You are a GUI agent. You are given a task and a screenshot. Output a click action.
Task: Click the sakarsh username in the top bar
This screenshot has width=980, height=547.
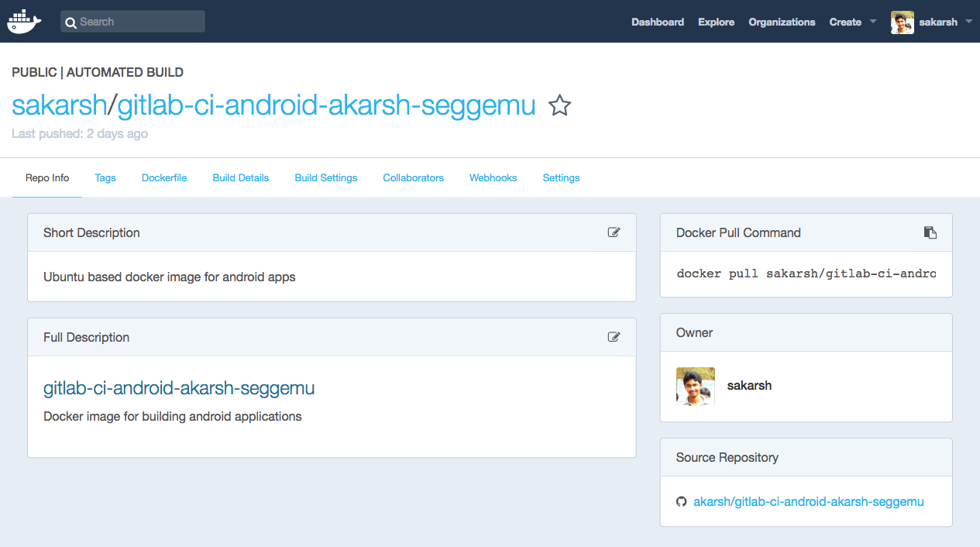938,22
